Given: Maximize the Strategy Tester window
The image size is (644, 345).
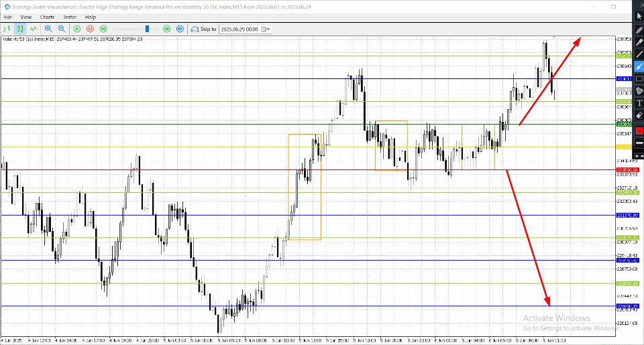Looking at the screenshot, I should pyautogui.click(x=613, y=7).
